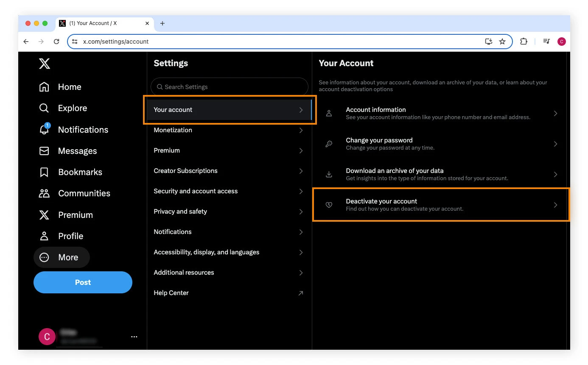Open Notifications bell icon
The width and height of the screenshot is (588, 365).
(44, 130)
